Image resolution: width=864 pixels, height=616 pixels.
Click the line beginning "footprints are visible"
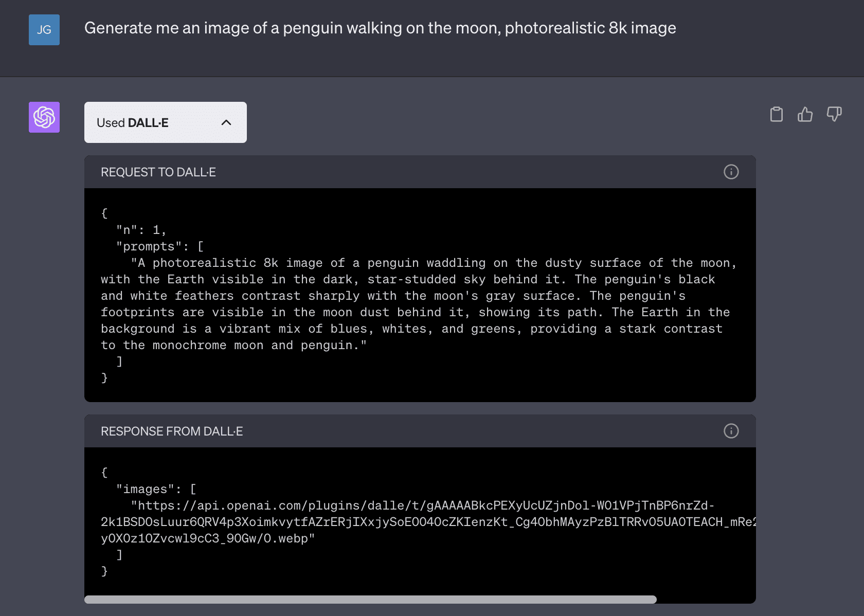[416, 312]
